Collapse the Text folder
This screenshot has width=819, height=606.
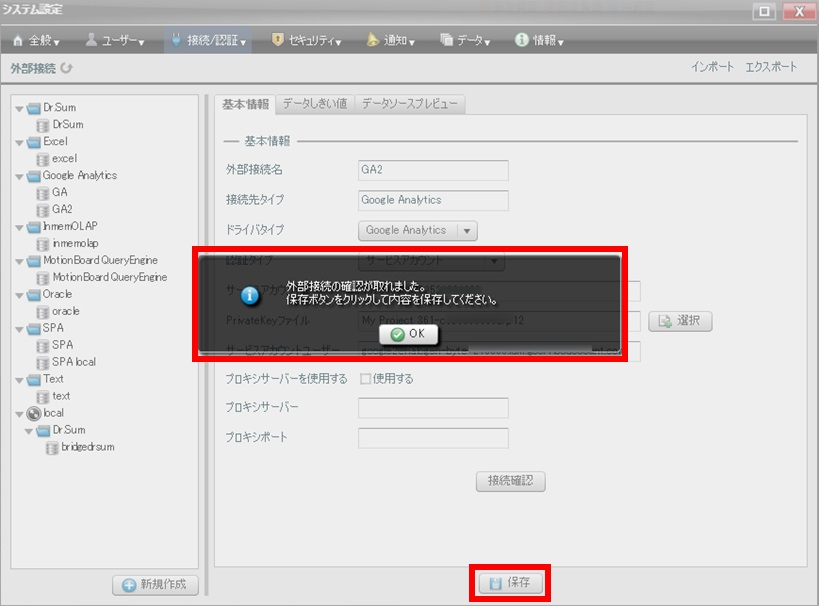coord(19,380)
